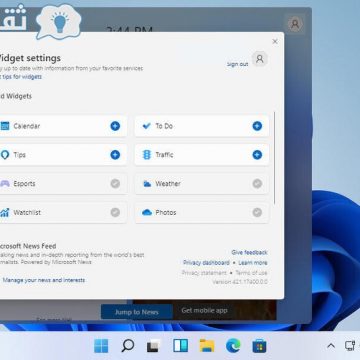
Task: Click the To Do checkmark icon
Action: [x=146, y=126]
